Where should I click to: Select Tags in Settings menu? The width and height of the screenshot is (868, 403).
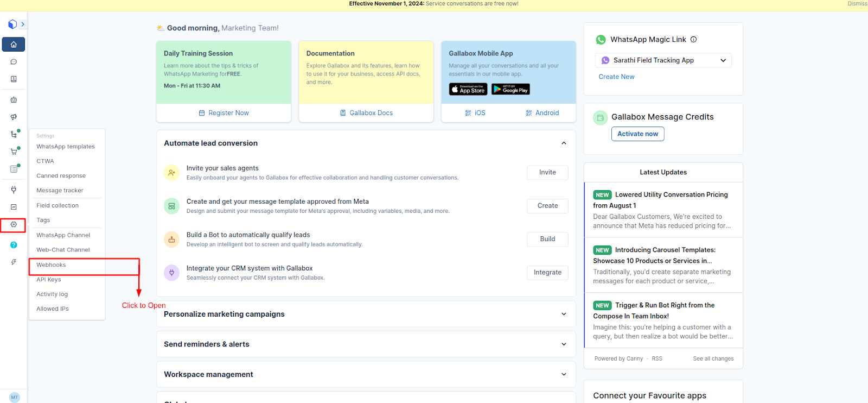pyautogui.click(x=43, y=221)
